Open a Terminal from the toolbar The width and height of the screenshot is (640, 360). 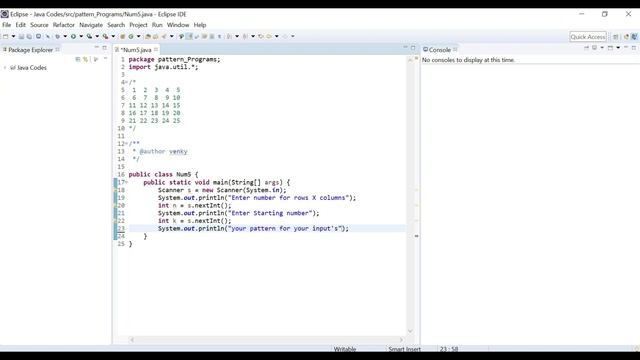38,36
